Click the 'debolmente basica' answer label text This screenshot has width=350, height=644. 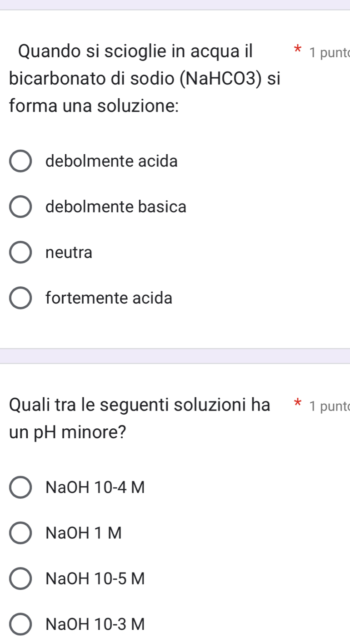(x=116, y=207)
